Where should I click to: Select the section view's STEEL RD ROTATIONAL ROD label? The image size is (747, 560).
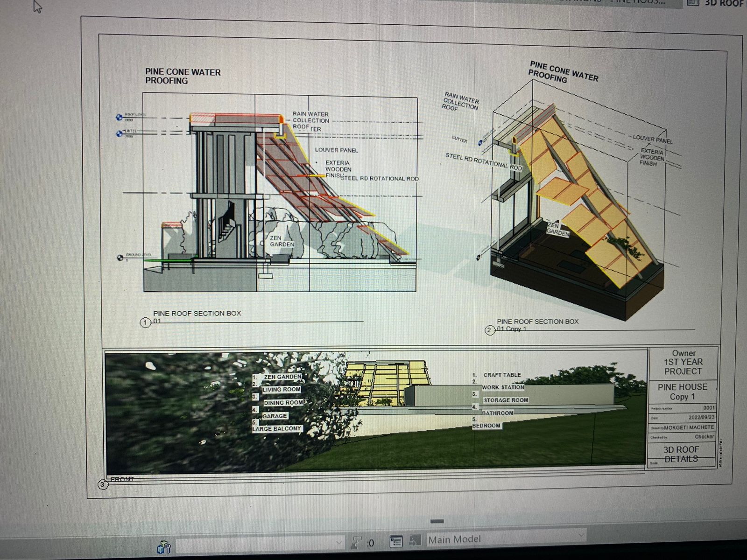(x=380, y=178)
